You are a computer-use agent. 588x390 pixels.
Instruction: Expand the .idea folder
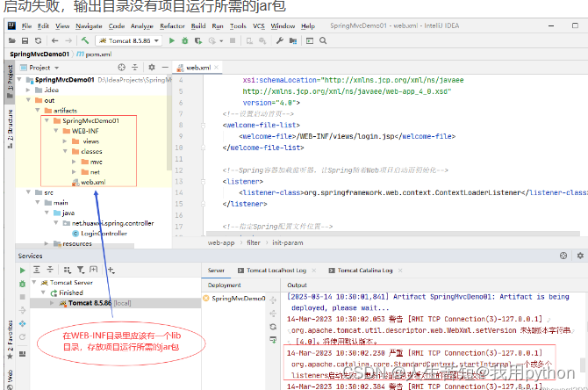28,90
